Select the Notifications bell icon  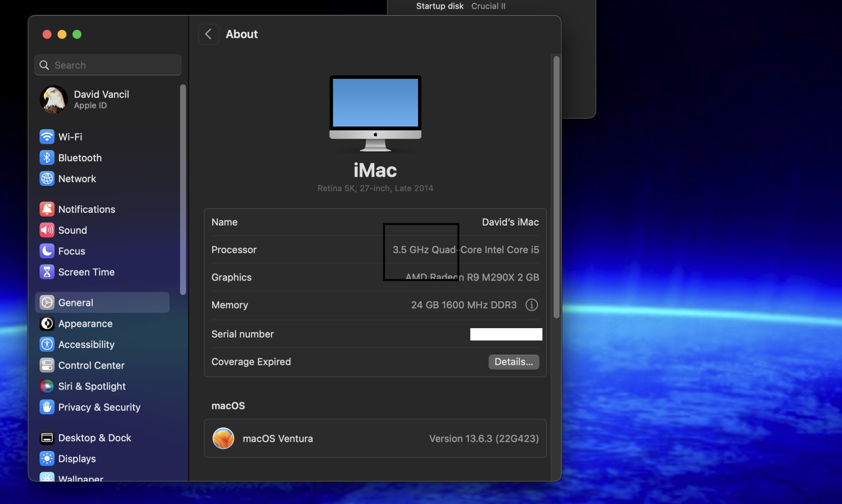[47, 209]
